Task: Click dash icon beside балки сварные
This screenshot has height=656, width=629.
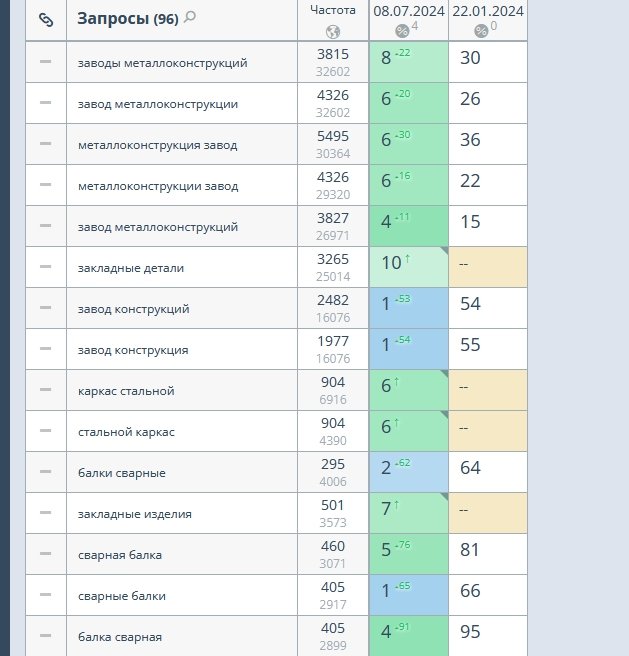Action: point(45,472)
